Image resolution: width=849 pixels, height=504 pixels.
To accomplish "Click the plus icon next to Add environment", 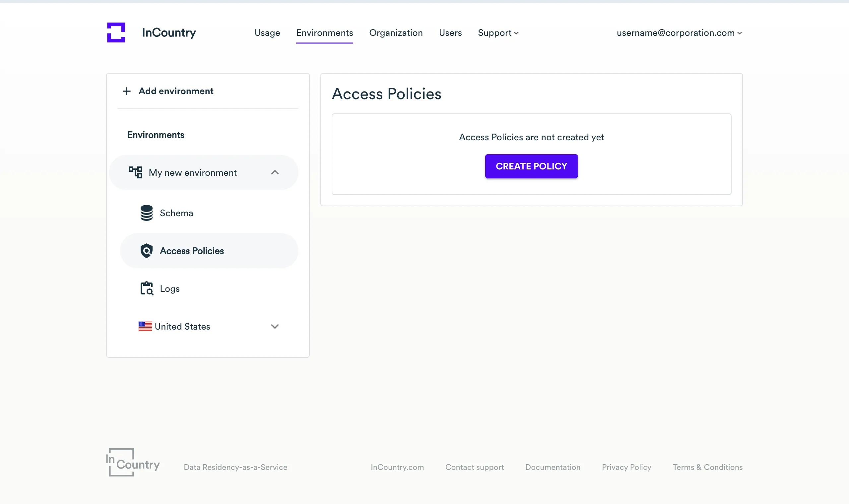I will click(x=126, y=91).
